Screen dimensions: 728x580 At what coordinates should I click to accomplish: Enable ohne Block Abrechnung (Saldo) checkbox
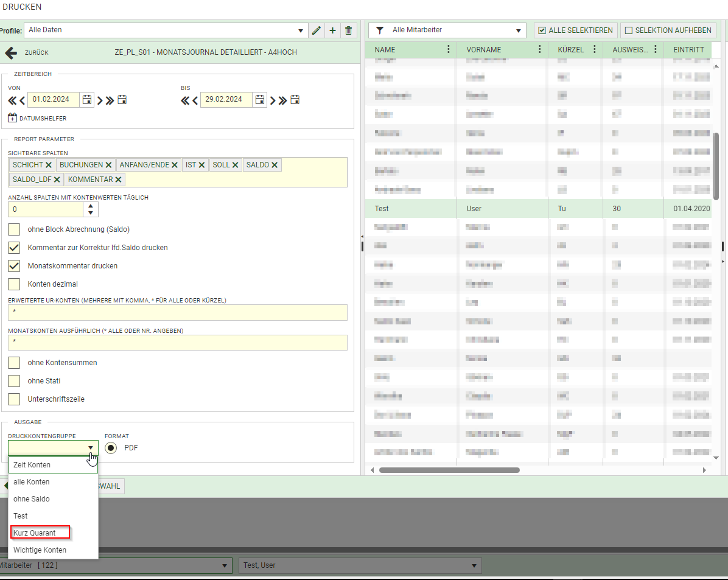14,229
